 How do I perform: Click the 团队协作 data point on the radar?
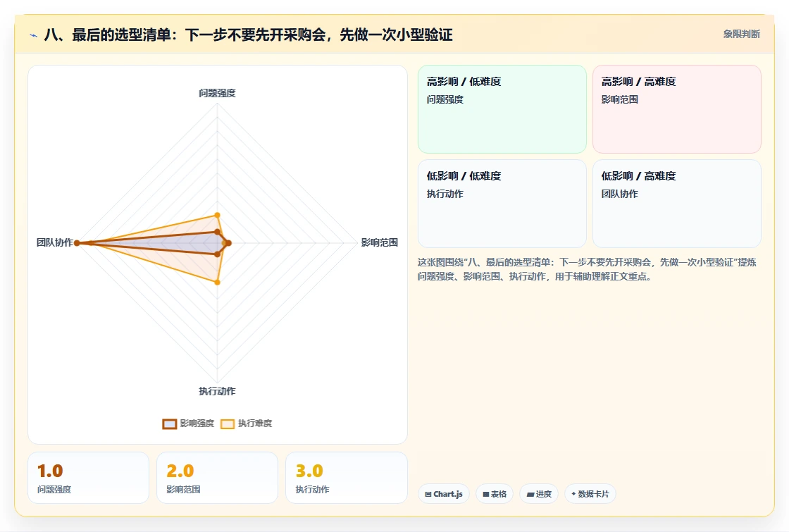click(77, 243)
